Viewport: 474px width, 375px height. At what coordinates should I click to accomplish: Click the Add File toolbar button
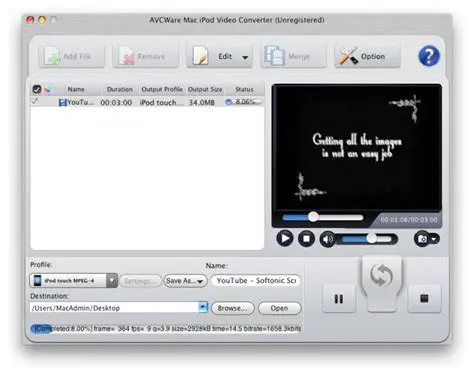[72, 56]
